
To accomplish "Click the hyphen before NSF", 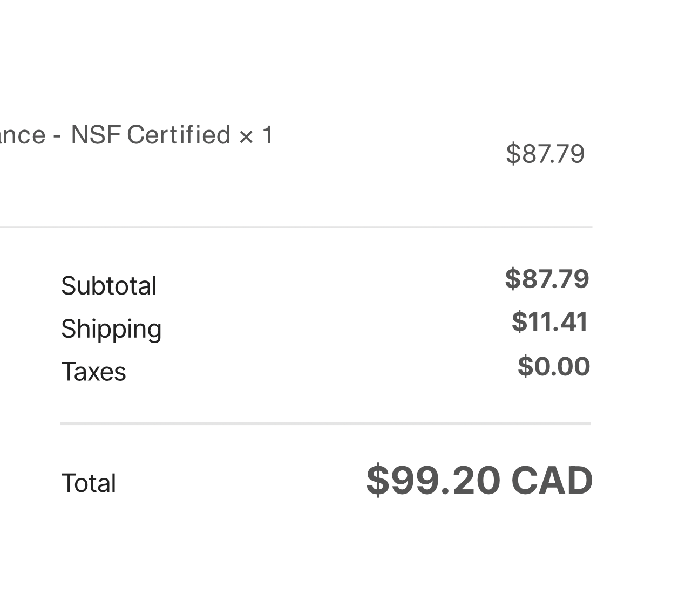I will point(57,137).
